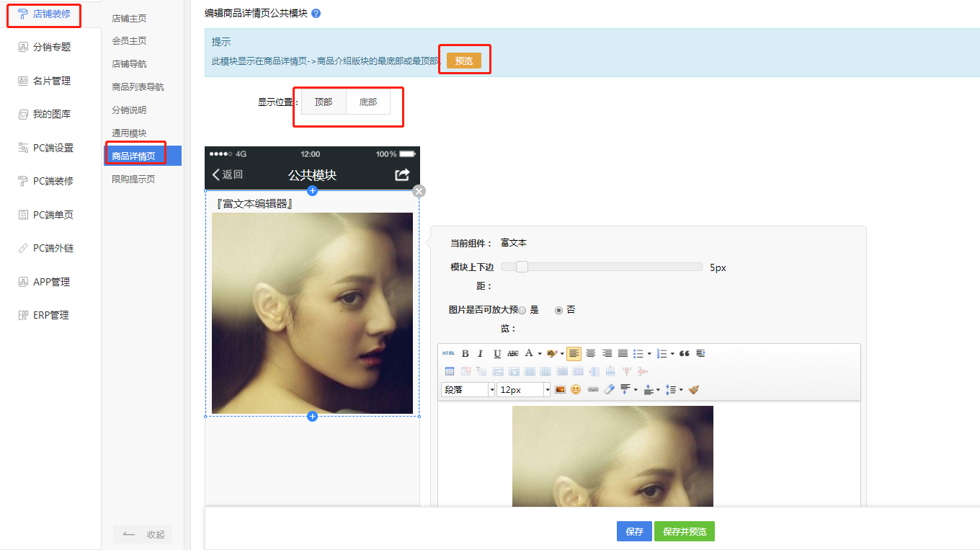Open 通用模块 in the side menu
The width and height of the screenshot is (980, 550).
129,133
